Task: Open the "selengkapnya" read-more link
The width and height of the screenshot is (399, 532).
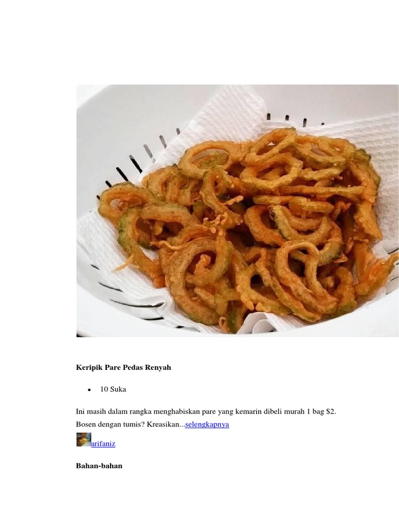Action: pos(207,424)
